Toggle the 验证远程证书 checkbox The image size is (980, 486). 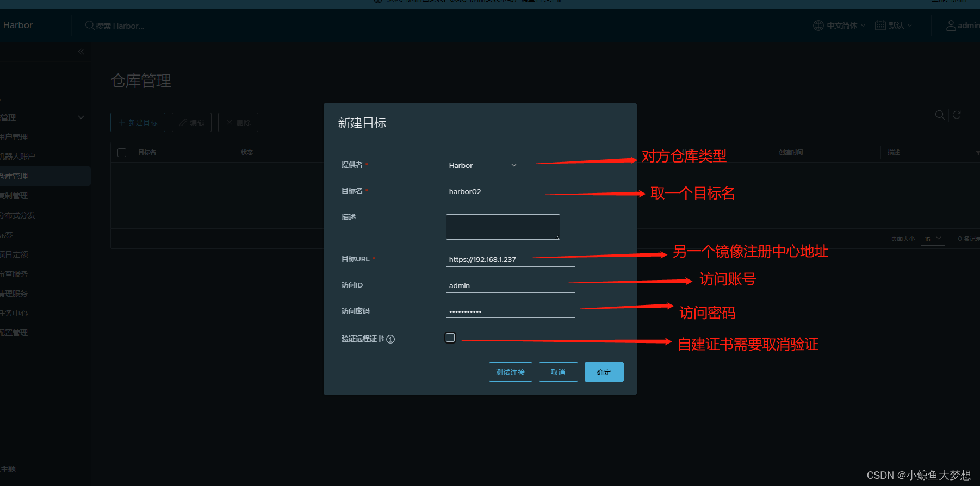(x=450, y=338)
